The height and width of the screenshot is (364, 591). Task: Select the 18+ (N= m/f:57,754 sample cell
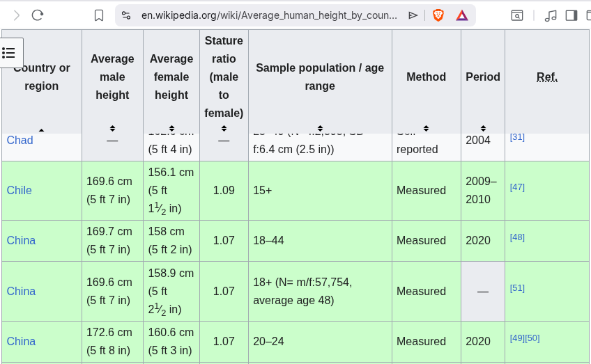click(x=320, y=292)
